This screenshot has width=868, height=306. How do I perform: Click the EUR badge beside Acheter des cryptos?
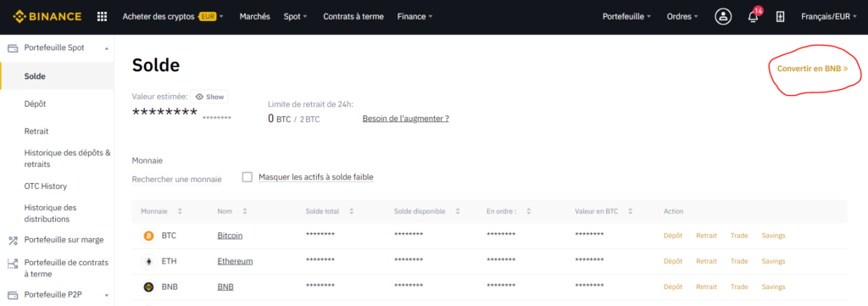tap(209, 17)
